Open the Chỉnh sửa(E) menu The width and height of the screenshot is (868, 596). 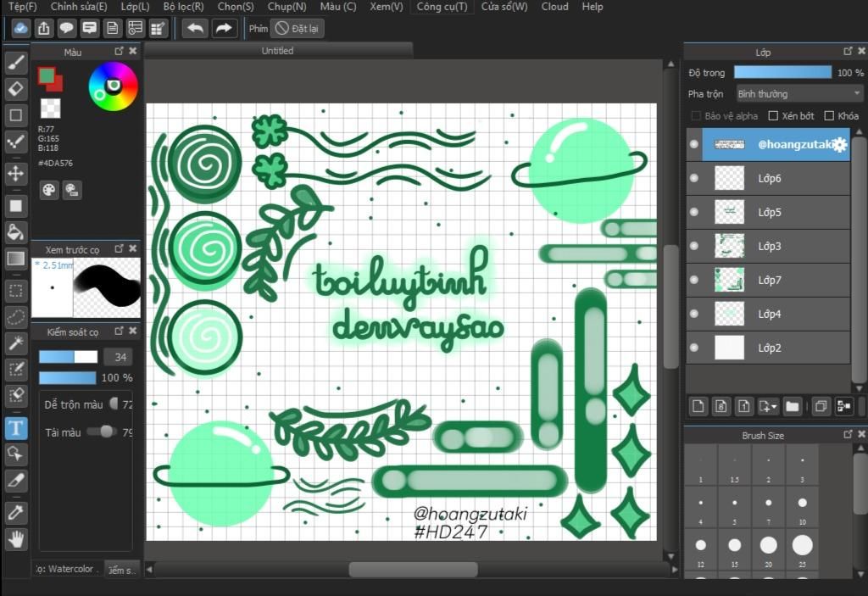pyautogui.click(x=79, y=7)
